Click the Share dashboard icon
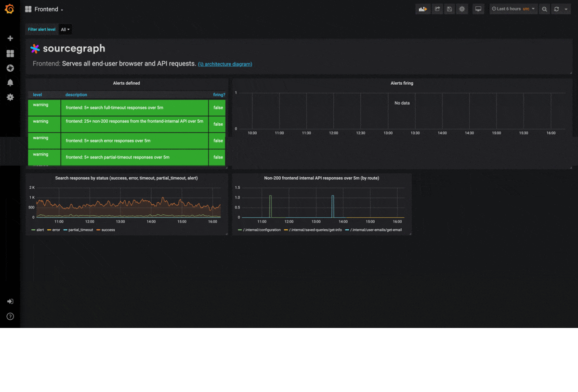578x392 pixels. click(437, 9)
